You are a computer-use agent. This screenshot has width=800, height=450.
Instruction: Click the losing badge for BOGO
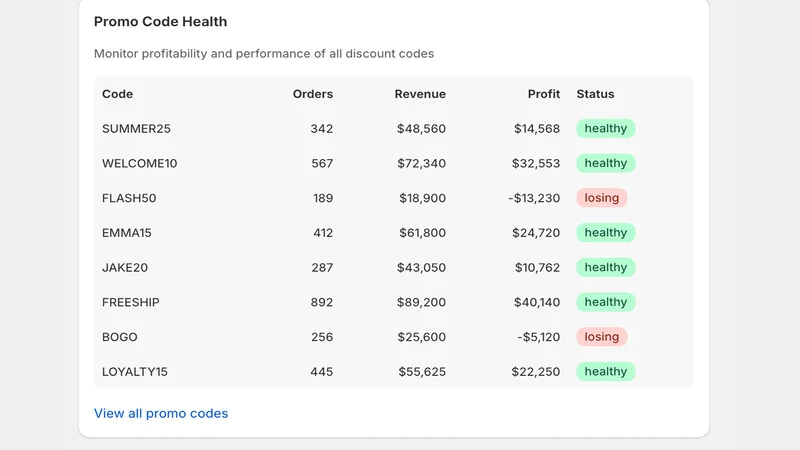pos(602,337)
